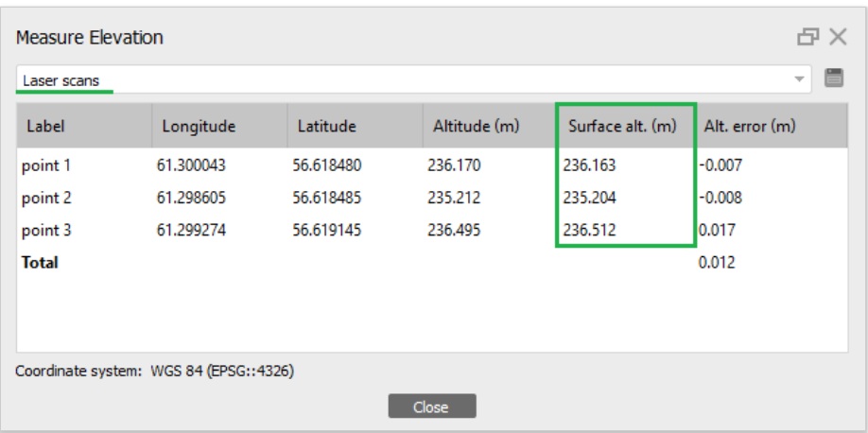This screenshot has height=433, width=868.
Task: Click the Total row label
Action: [x=40, y=263]
